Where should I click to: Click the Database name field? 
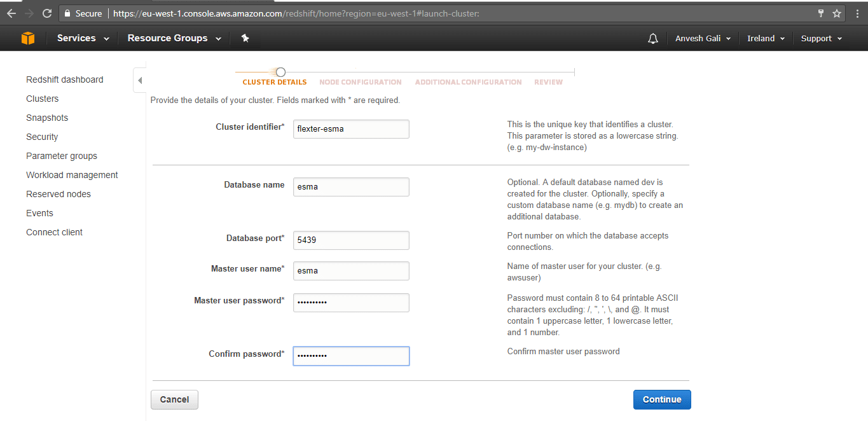tap(351, 187)
